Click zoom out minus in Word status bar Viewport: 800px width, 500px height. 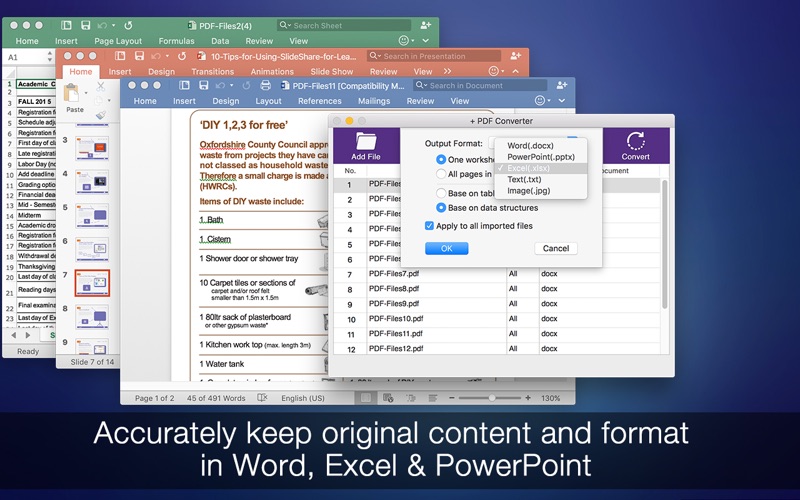[x=452, y=397]
